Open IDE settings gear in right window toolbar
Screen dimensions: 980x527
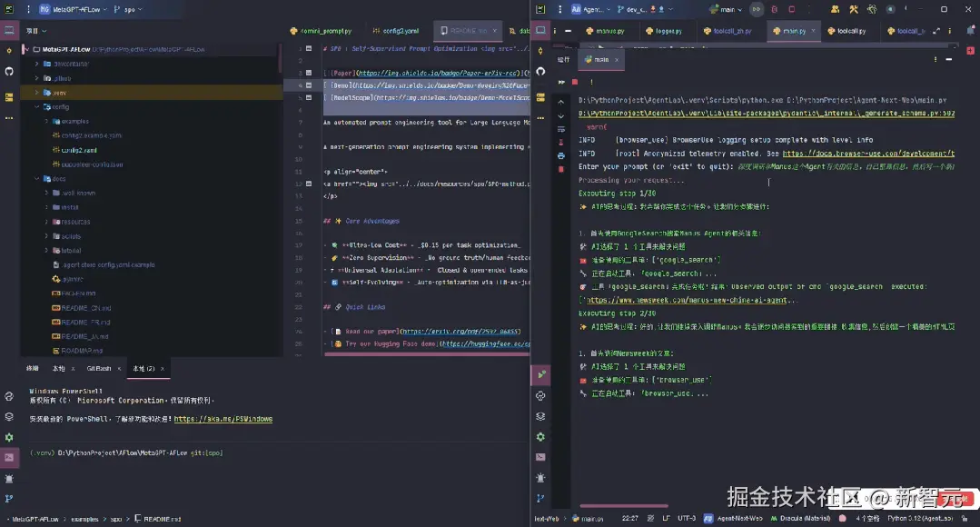pyautogui.click(x=872, y=9)
